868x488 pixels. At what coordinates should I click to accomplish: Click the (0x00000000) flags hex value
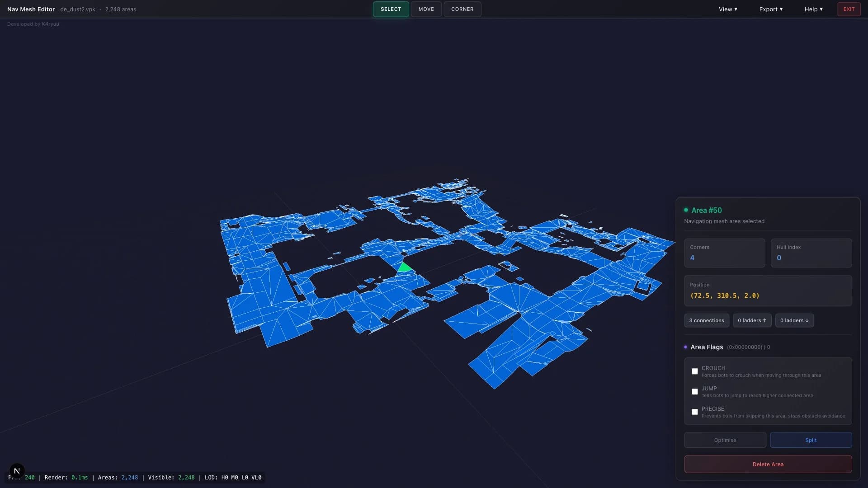[x=745, y=347]
